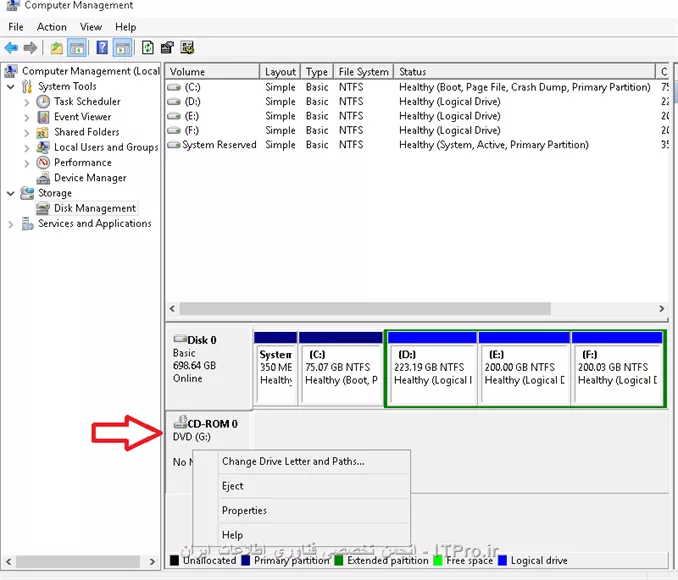Viewport: 678px width, 580px height.
Task: Click the Disk Management tree icon
Action: pos(43,208)
